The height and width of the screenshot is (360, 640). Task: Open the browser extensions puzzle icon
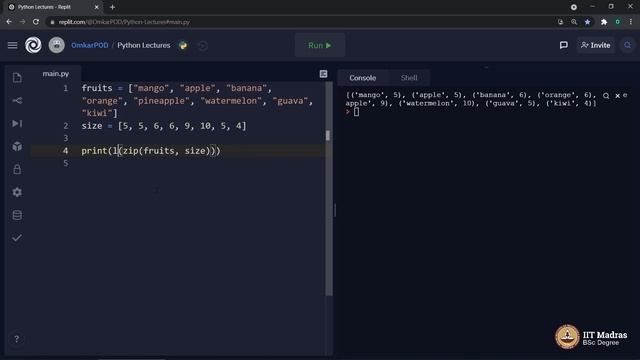604,22
